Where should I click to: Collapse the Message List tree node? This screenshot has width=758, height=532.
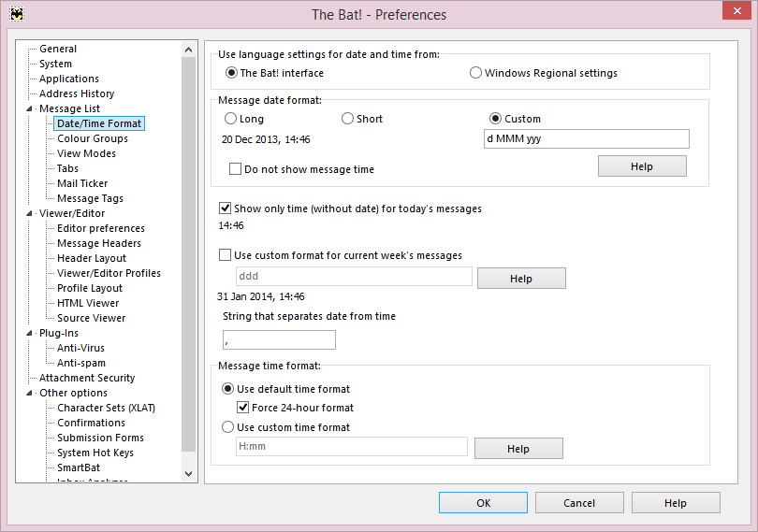tap(30, 108)
